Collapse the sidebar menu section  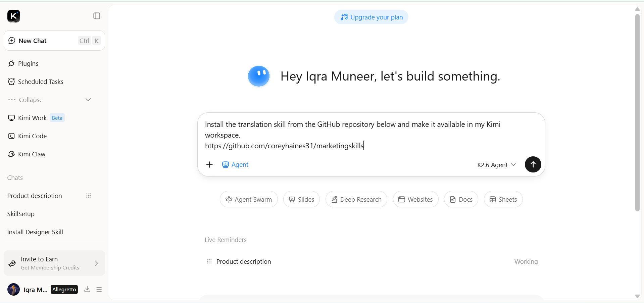[50, 100]
